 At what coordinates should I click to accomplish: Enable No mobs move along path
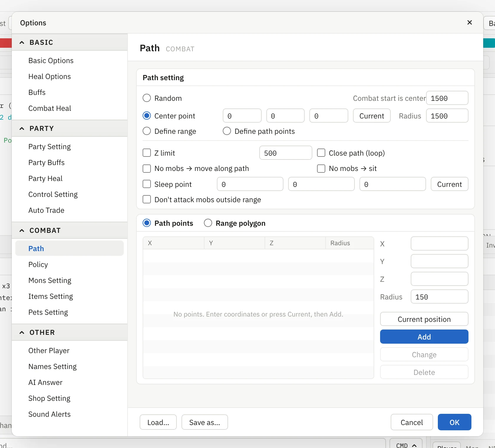tap(147, 168)
